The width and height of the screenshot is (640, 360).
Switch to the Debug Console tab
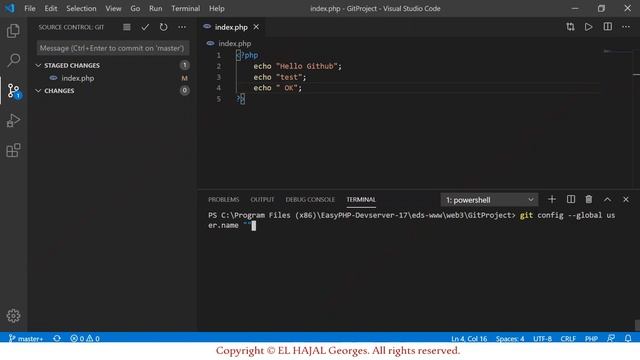pos(310,199)
